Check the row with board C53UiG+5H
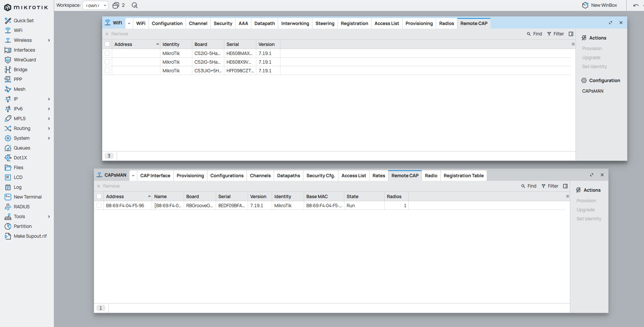The width and height of the screenshot is (644, 327). coord(107,70)
